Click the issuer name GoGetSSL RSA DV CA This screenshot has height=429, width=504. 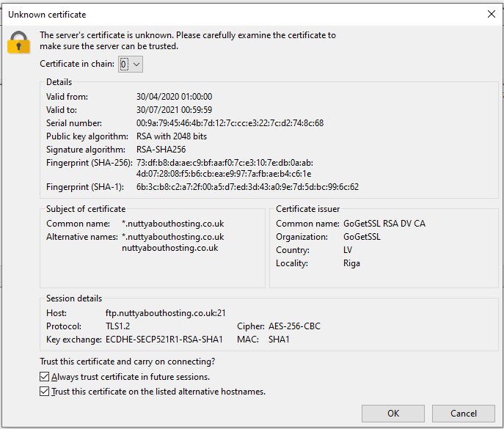pos(384,224)
